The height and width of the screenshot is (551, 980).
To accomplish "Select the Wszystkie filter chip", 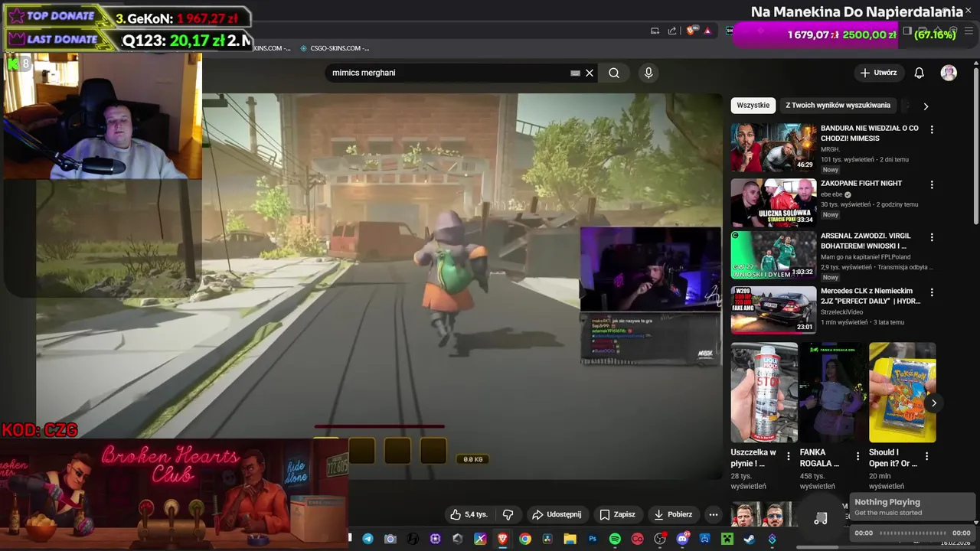I will point(753,106).
